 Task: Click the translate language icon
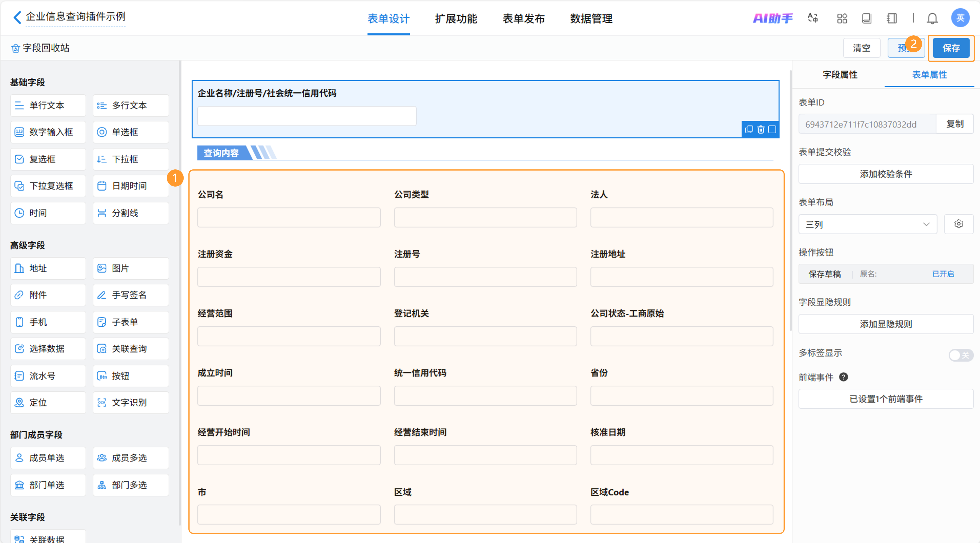(813, 18)
